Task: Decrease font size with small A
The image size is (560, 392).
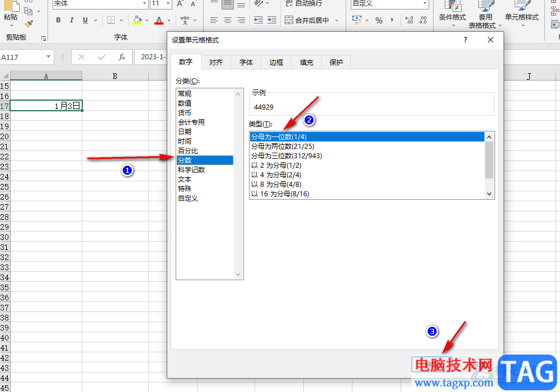Action: 193,3
